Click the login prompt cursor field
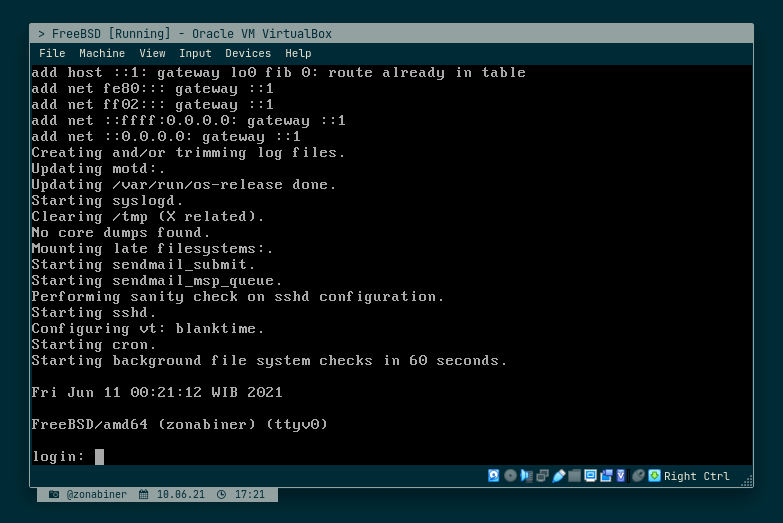Image resolution: width=783 pixels, height=523 pixels. tap(99, 457)
